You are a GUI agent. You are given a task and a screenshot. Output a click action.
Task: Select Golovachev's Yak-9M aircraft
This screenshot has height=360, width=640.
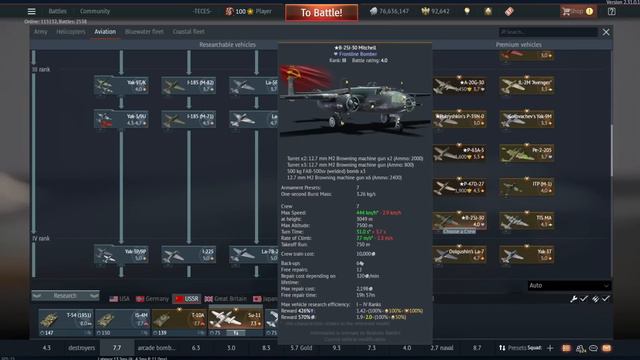(527, 119)
